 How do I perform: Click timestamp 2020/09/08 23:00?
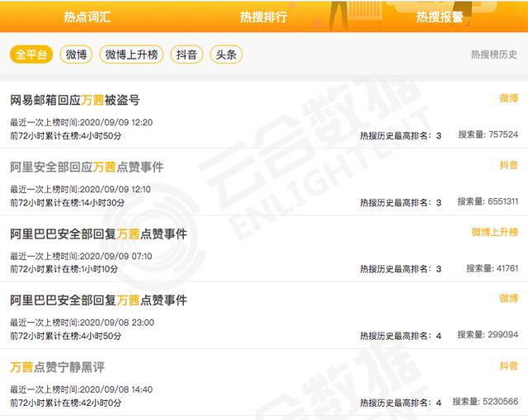[117, 323]
